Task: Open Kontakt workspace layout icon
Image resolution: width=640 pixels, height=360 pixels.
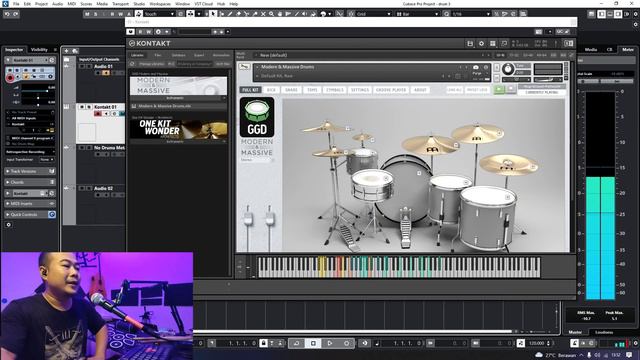Action: (493, 43)
